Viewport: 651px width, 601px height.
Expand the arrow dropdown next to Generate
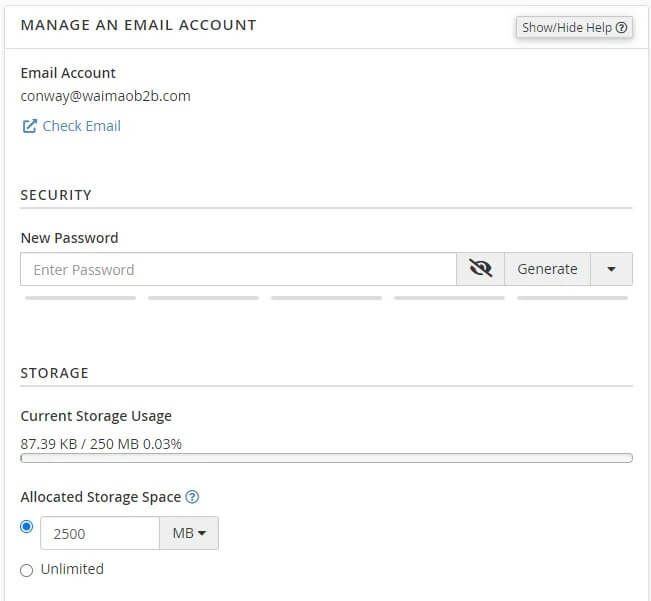[x=611, y=269]
